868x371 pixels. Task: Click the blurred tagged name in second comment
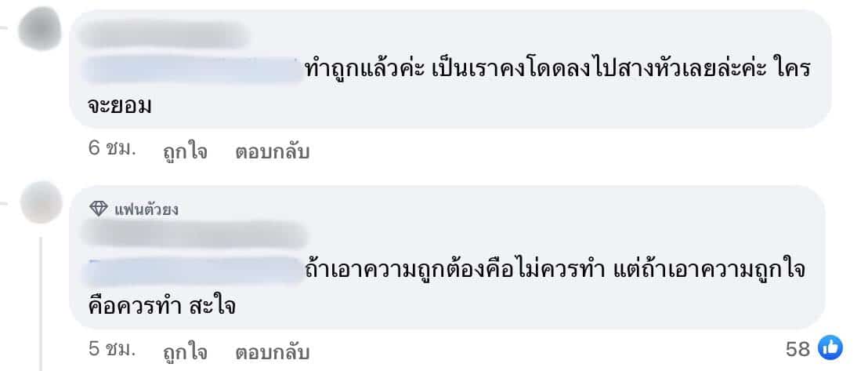pos(193,271)
